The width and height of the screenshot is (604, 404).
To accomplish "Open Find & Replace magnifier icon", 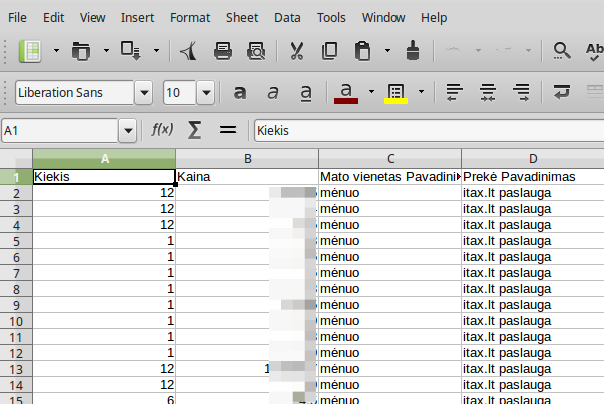I will 563,50.
